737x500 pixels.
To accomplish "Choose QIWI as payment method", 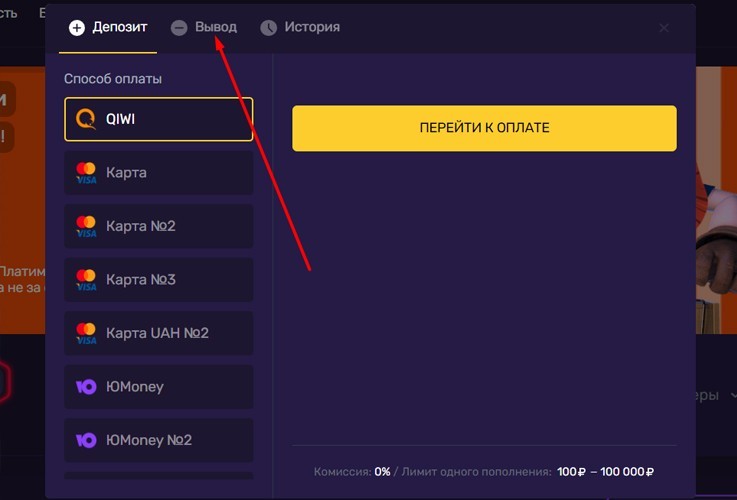I will coord(158,119).
